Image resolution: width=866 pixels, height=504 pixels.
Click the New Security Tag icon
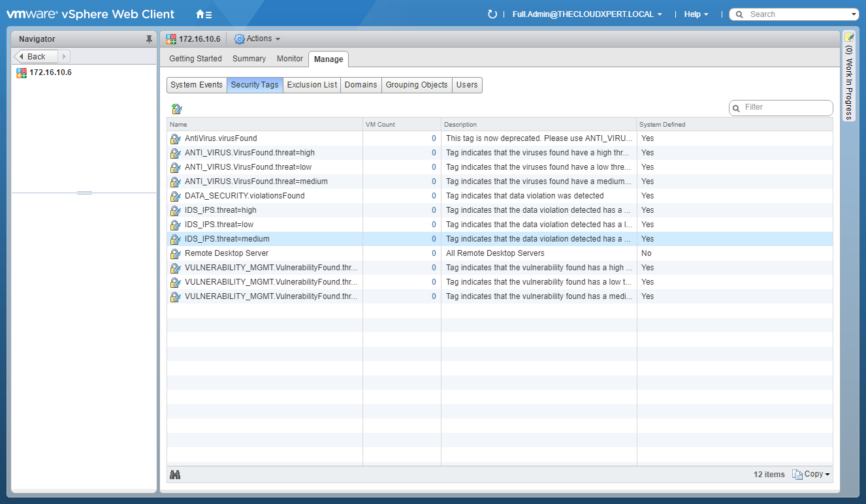(x=176, y=109)
